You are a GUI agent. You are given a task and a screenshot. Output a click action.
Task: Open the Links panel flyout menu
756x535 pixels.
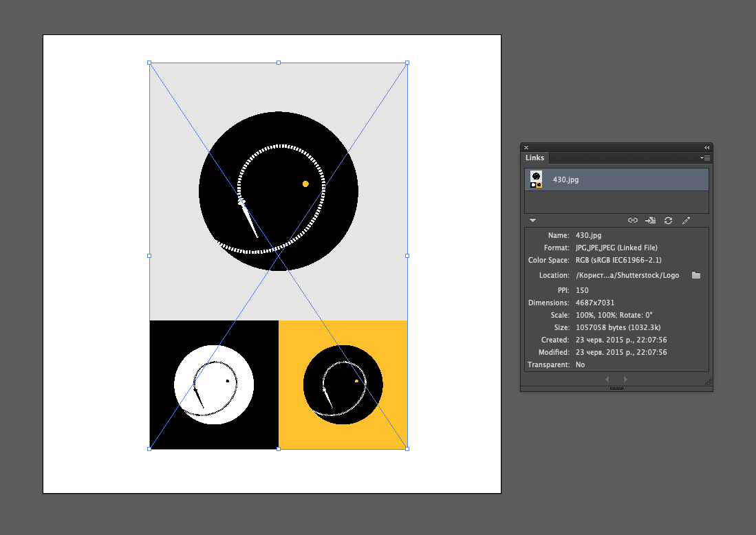pos(705,158)
